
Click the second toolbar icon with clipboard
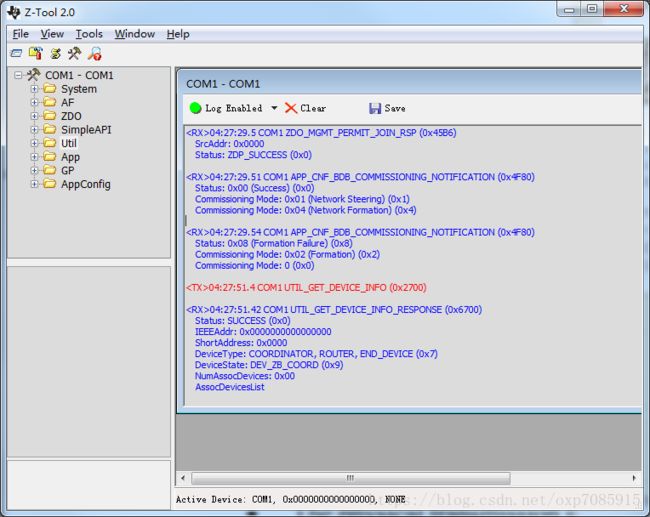point(36,53)
